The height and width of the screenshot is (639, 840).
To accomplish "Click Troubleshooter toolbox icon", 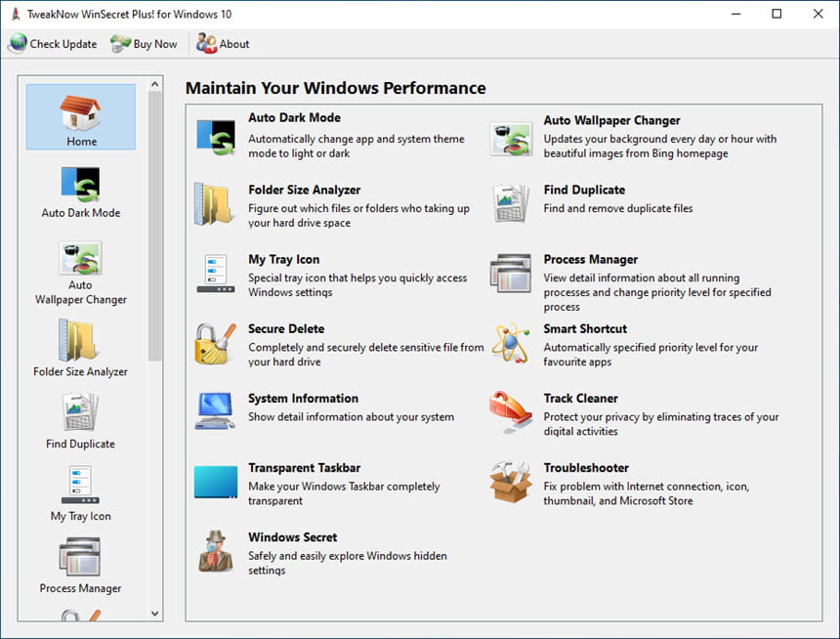I will [511, 482].
